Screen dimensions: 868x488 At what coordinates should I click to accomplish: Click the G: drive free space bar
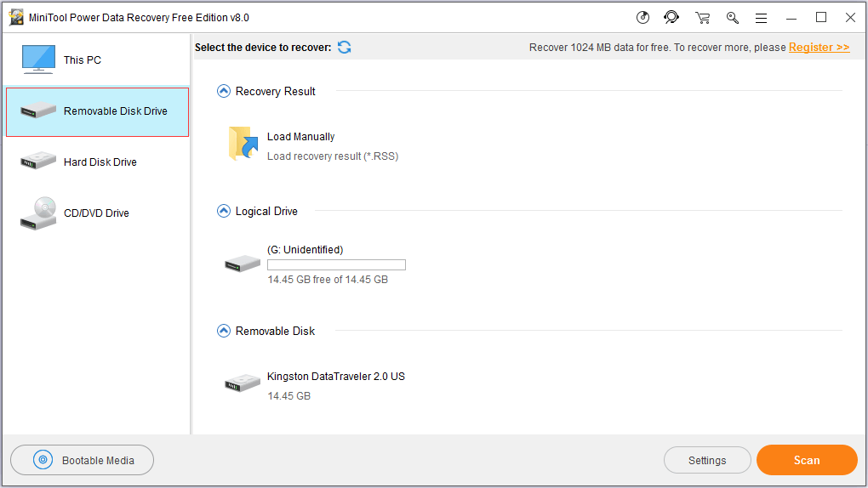(337, 265)
